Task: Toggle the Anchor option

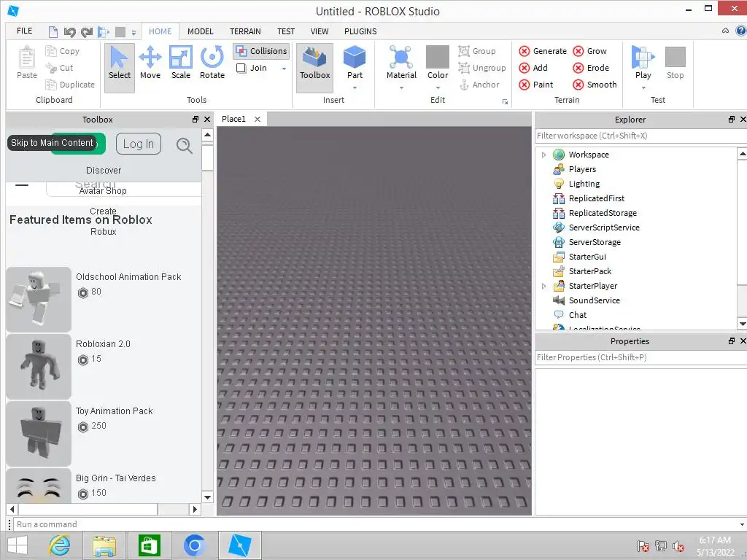Action: pyautogui.click(x=479, y=85)
